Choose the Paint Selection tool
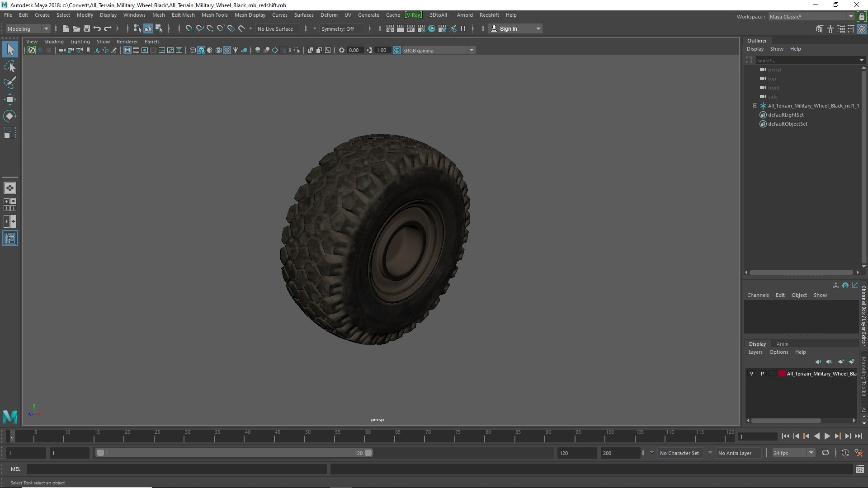Image resolution: width=868 pixels, height=488 pixels. [x=10, y=83]
